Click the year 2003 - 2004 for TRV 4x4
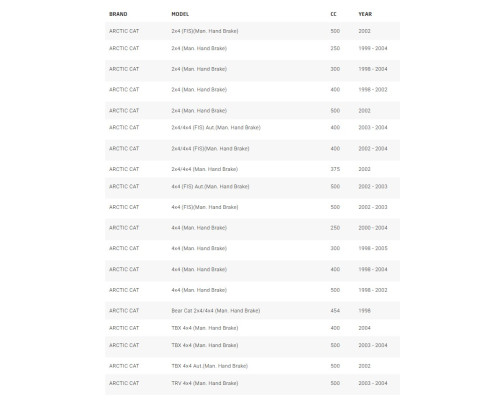 point(373,383)
